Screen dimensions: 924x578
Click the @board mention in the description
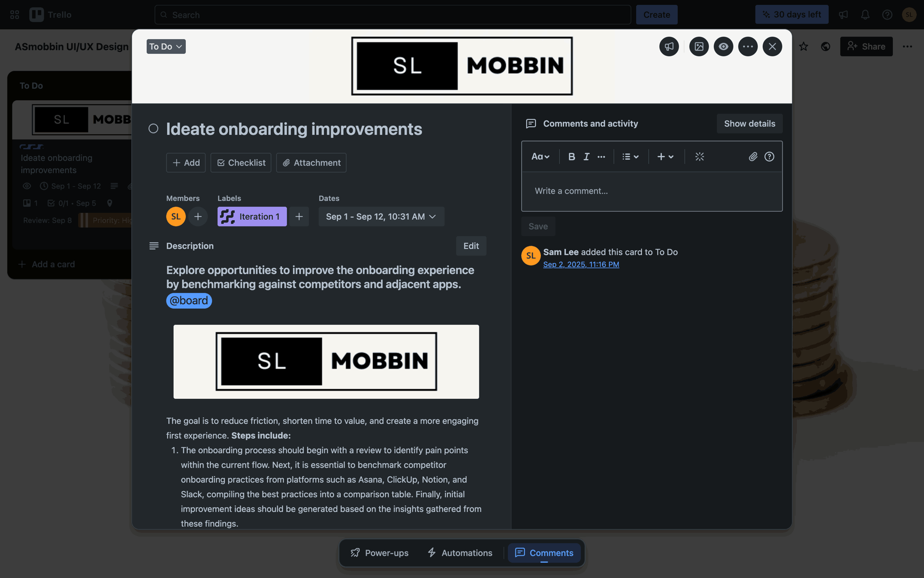pos(189,301)
